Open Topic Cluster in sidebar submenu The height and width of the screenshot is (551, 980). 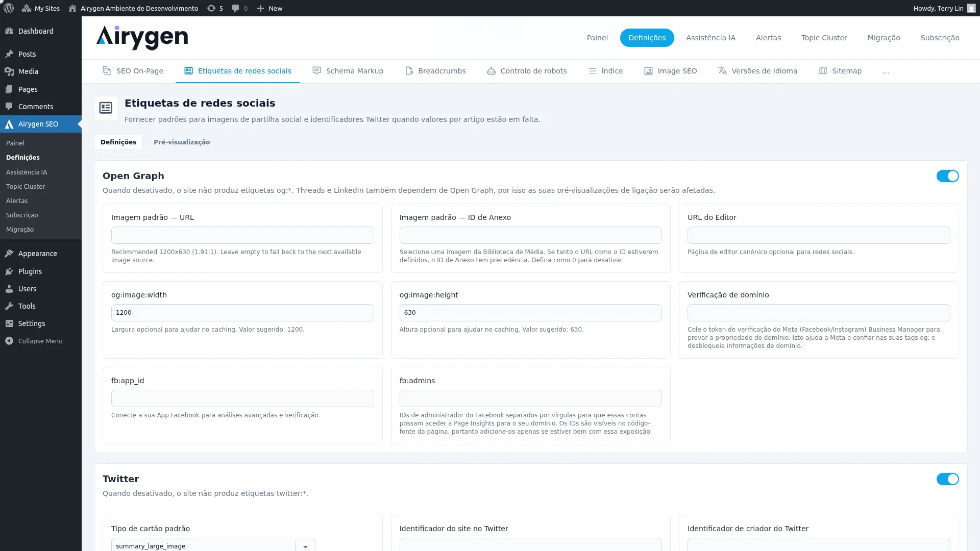click(x=26, y=187)
